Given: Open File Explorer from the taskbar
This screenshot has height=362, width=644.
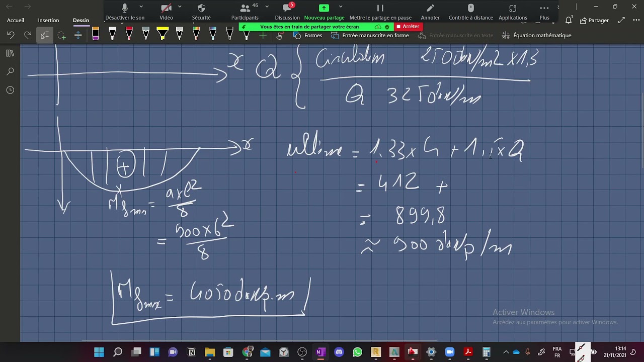Looking at the screenshot, I should tap(210, 352).
